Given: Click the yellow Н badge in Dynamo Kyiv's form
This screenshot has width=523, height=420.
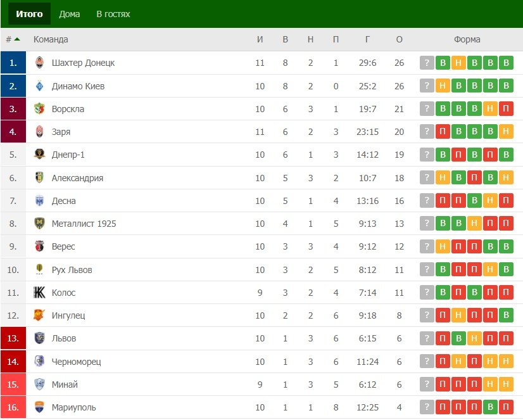Looking at the screenshot, I should pos(443,86).
